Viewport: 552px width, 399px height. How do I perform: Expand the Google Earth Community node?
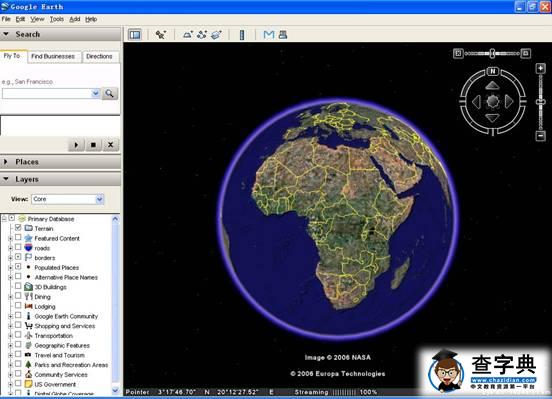coord(10,317)
